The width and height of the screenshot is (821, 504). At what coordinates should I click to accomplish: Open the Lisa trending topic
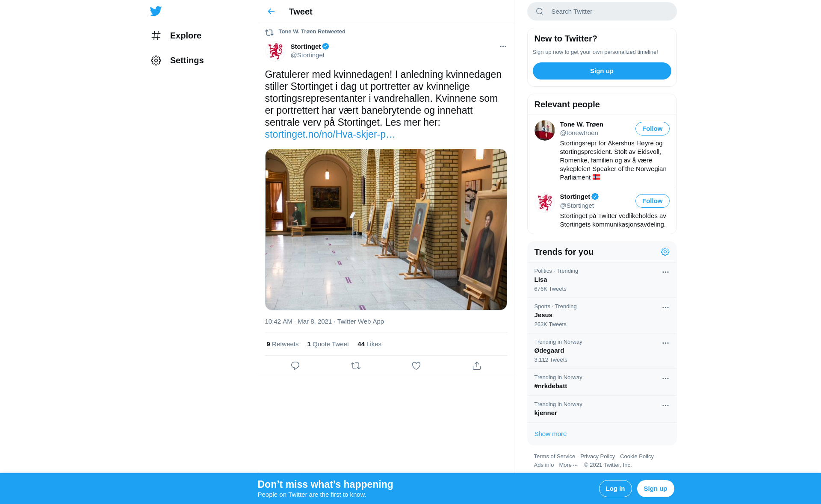[x=602, y=280]
